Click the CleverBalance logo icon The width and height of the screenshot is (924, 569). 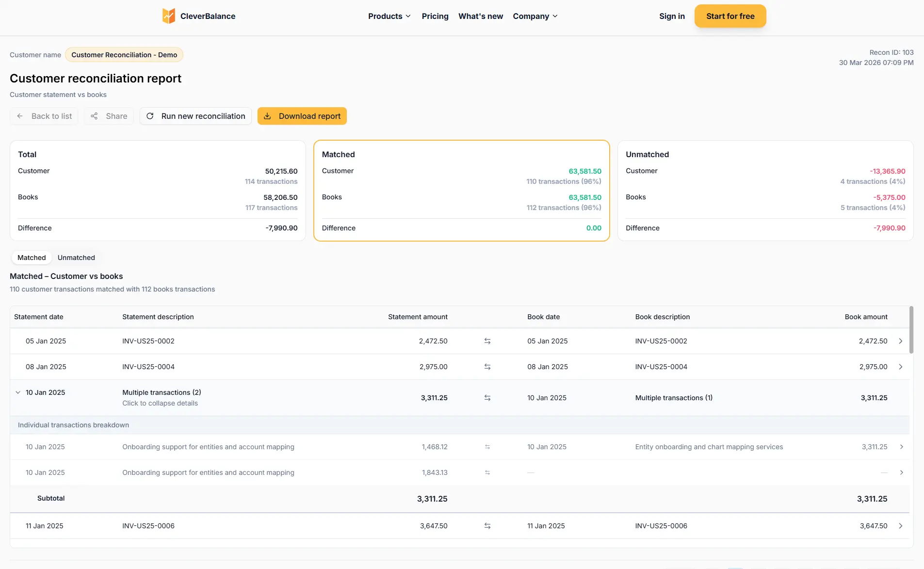168,16
